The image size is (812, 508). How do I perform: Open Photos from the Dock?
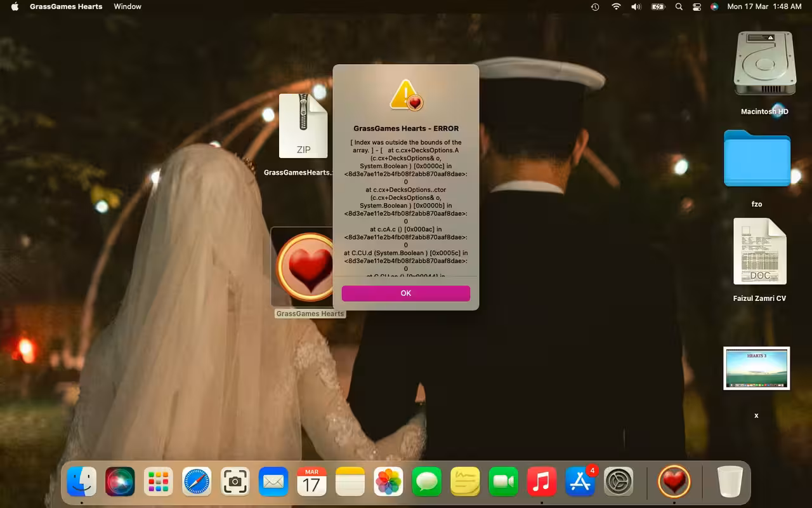(x=388, y=481)
